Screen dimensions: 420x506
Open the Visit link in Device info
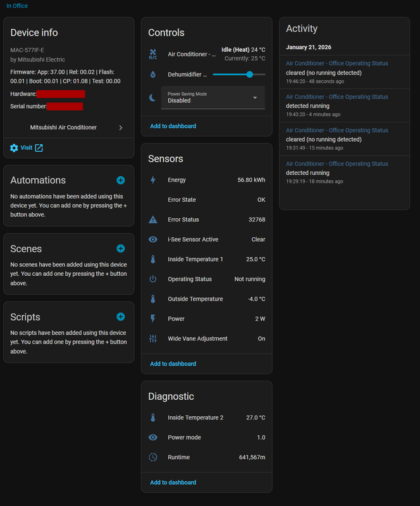click(26, 148)
